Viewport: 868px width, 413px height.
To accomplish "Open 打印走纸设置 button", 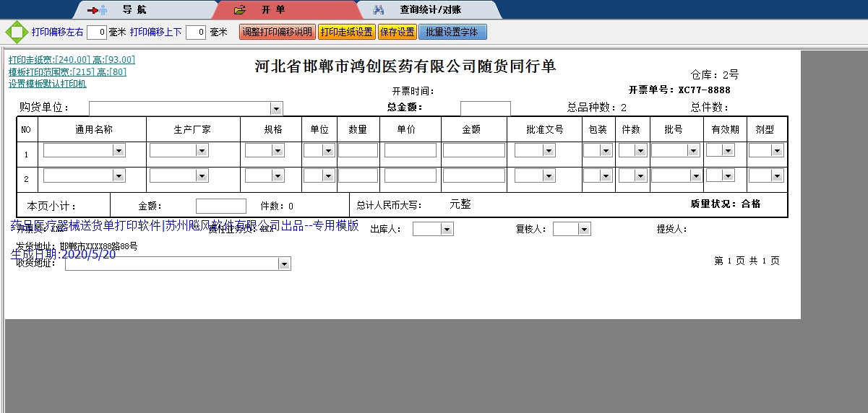I will tap(346, 32).
